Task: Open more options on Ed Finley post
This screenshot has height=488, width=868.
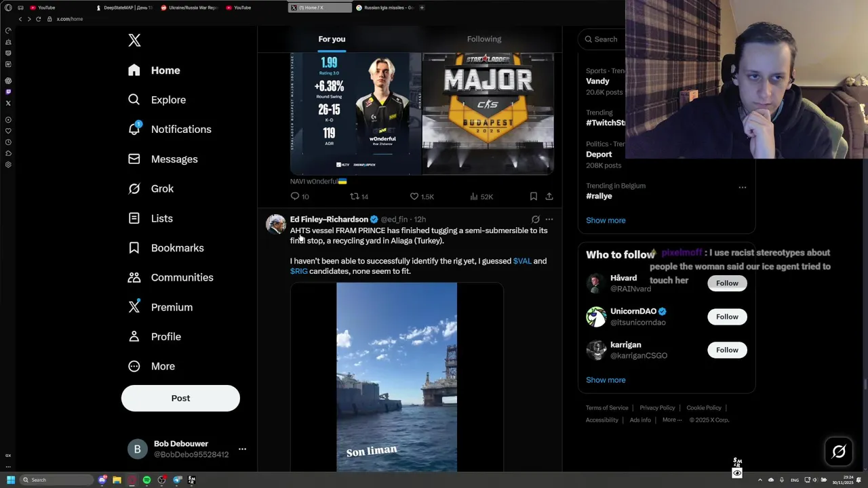Action: tap(549, 220)
